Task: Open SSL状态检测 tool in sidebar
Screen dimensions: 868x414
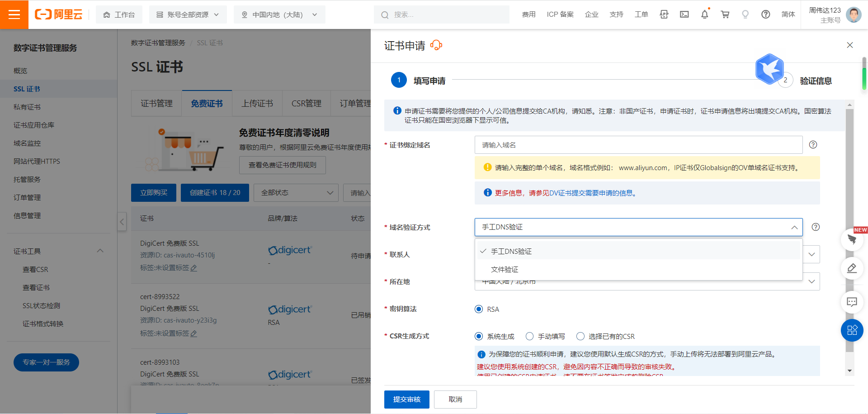Action: pos(41,305)
